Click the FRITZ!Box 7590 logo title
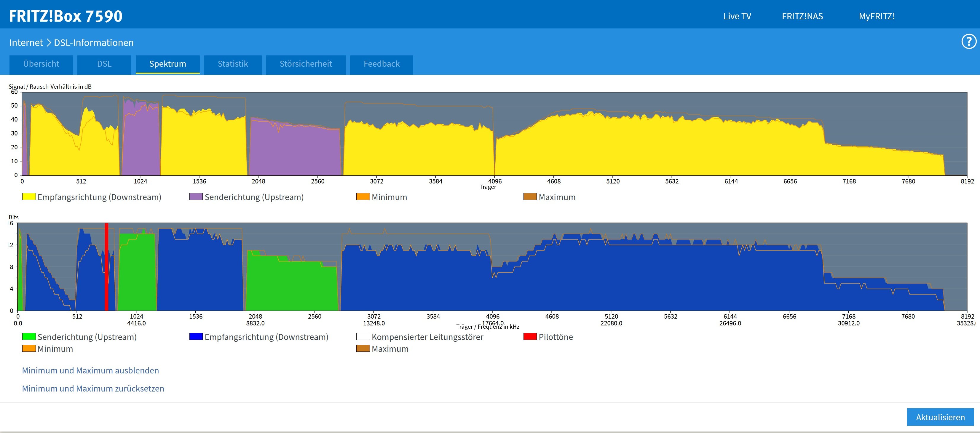Image resolution: width=980 pixels, height=433 pixels. point(66,16)
